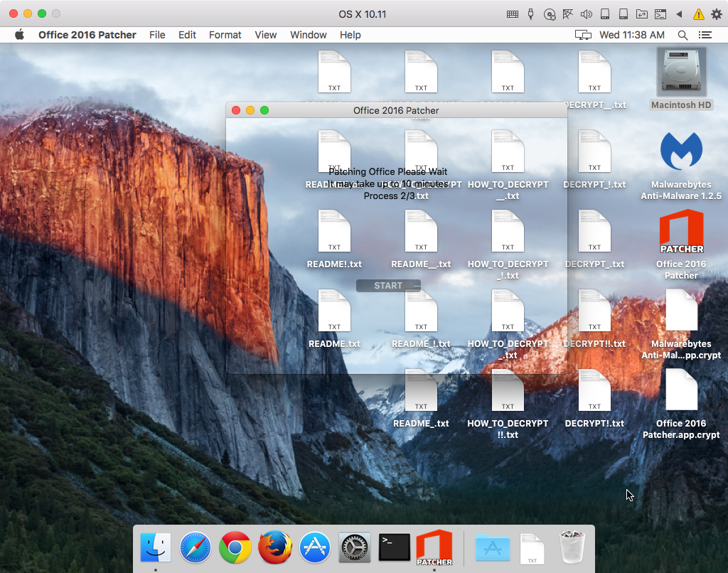Select the HOW_TO_DECRYPT__.txt desktop file

click(x=508, y=165)
